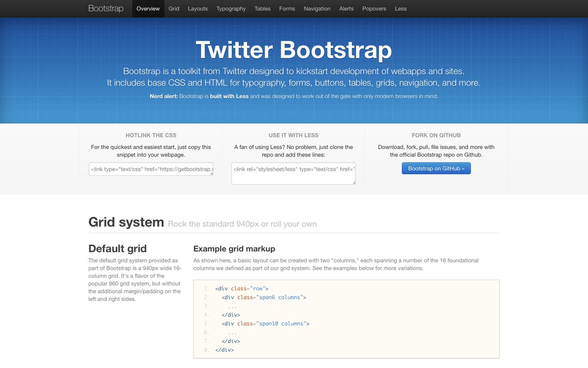Open the Layouts nav item
Screen dimensions: 588x368
198,8
